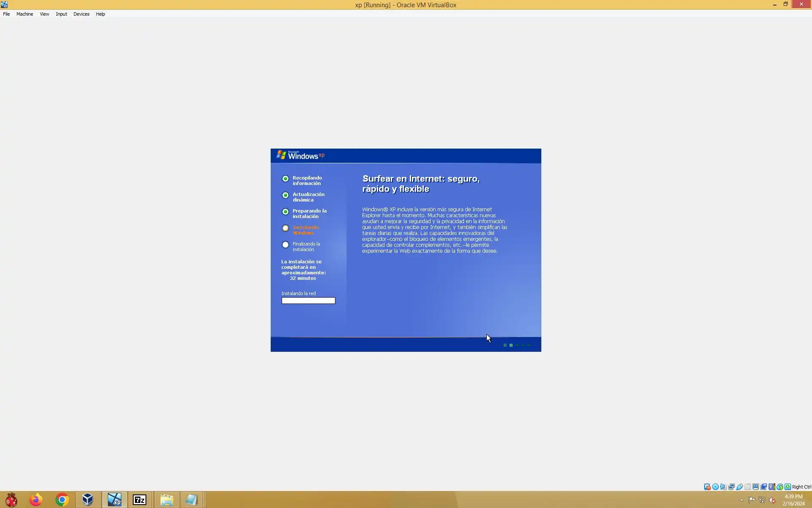Open Firefox from the taskbar
This screenshot has width=812, height=508.
(x=36, y=500)
